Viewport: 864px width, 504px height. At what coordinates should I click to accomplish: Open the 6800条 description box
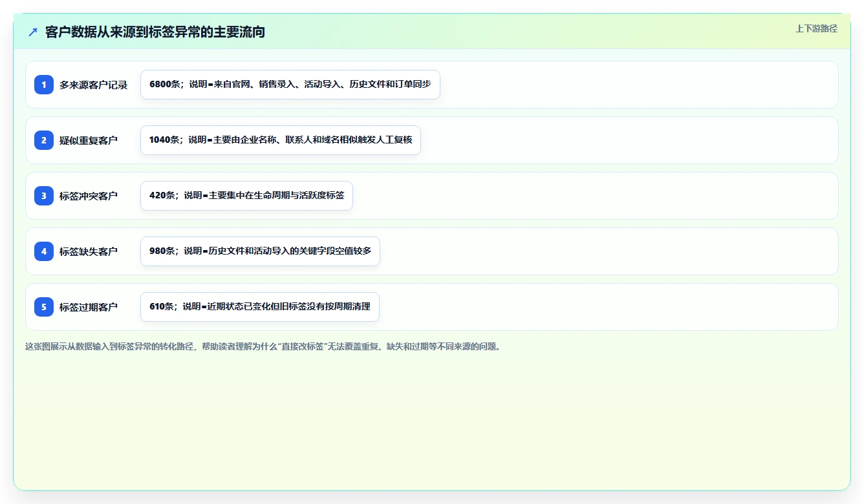(x=290, y=85)
